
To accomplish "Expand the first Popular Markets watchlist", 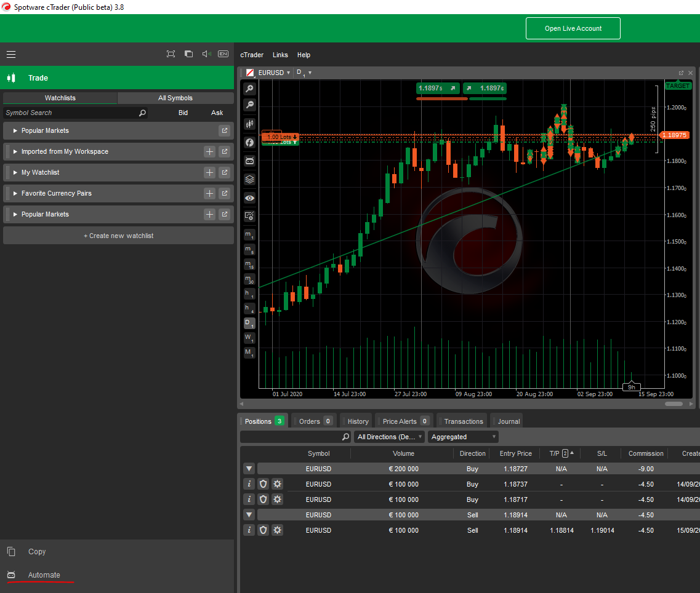I will point(15,131).
